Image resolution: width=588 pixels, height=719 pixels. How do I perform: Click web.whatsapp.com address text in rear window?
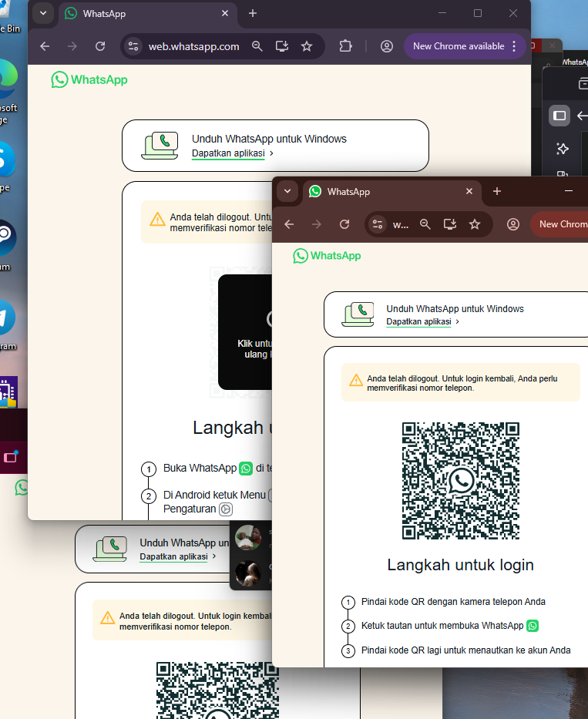click(193, 46)
